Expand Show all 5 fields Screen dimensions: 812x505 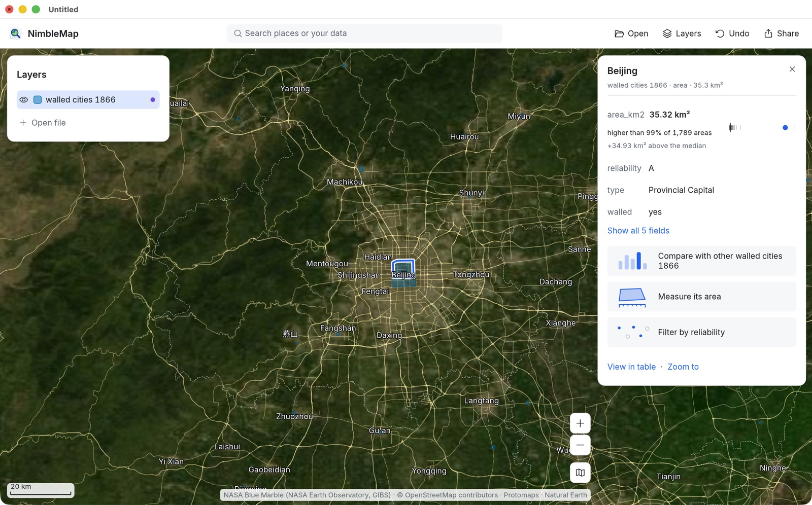pyautogui.click(x=638, y=231)
